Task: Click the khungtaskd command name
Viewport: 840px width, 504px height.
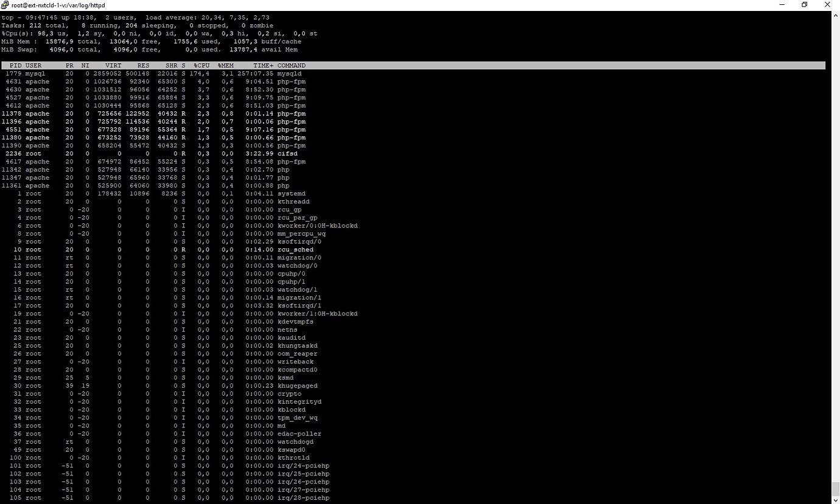Action: click(298, 345)
